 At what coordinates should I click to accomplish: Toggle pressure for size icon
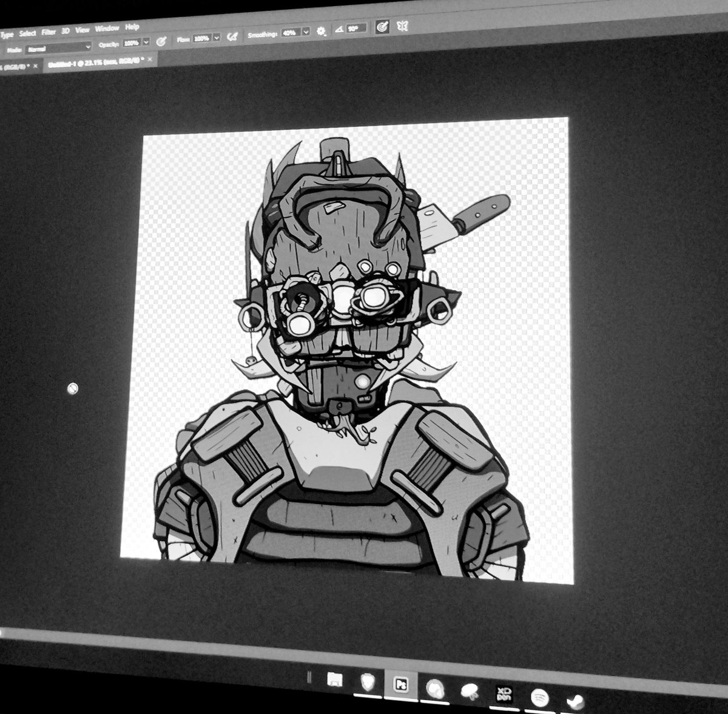[382, 27]
